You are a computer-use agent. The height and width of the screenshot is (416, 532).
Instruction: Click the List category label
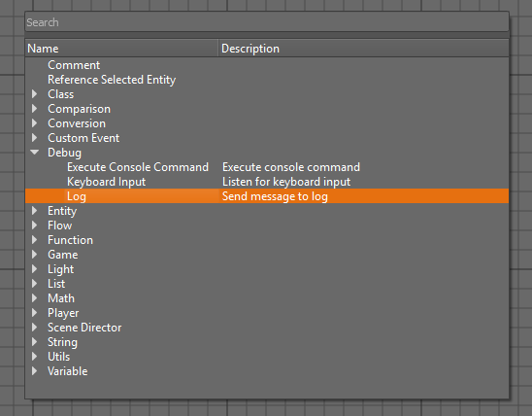click(56, 284)
